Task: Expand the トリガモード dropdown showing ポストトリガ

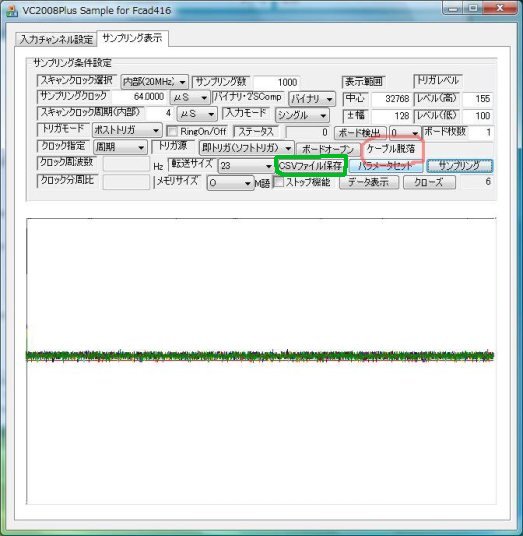Action: [127, 130]
